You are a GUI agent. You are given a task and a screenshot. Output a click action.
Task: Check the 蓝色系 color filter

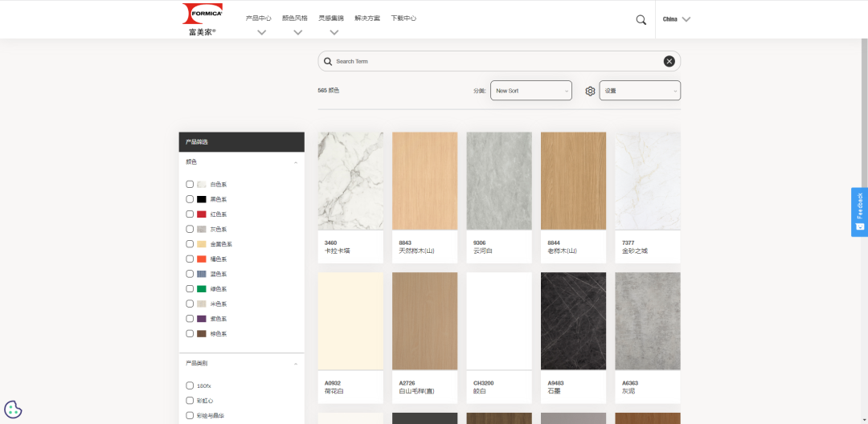pos(190,274)
